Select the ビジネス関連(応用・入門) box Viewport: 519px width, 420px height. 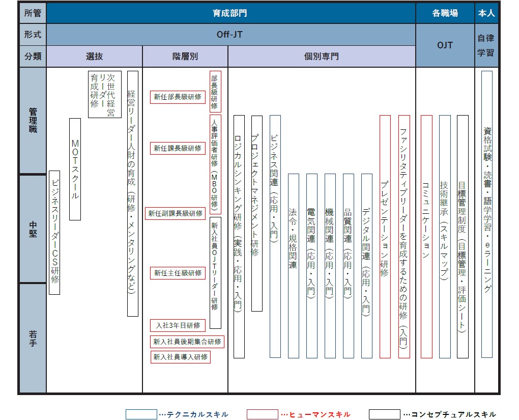275,237
